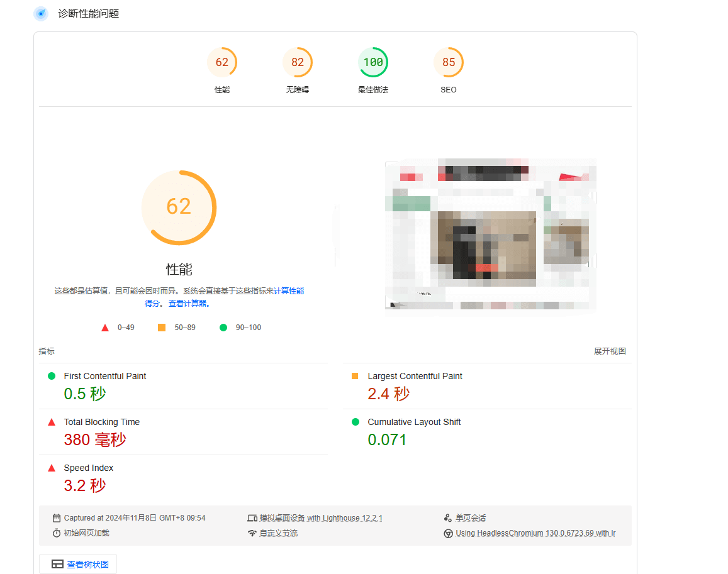
Task: Click the Chromium icon beside Using HeadlessChromium
Action: (x=448, y=533)
